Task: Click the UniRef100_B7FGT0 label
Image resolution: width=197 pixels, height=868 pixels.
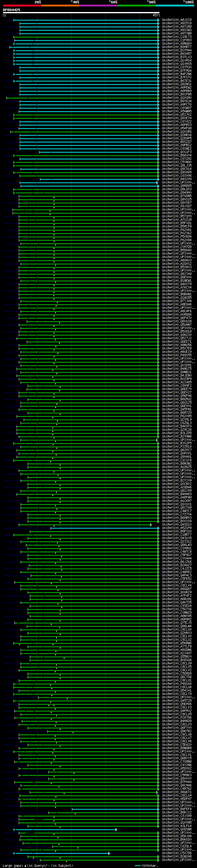Action: tap(177, 78)
